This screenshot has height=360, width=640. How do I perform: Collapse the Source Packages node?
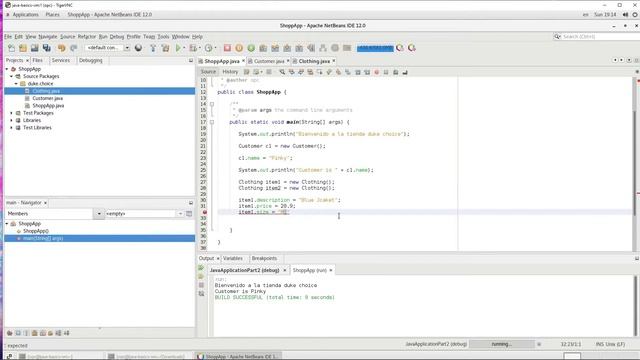tap(11, 76)
